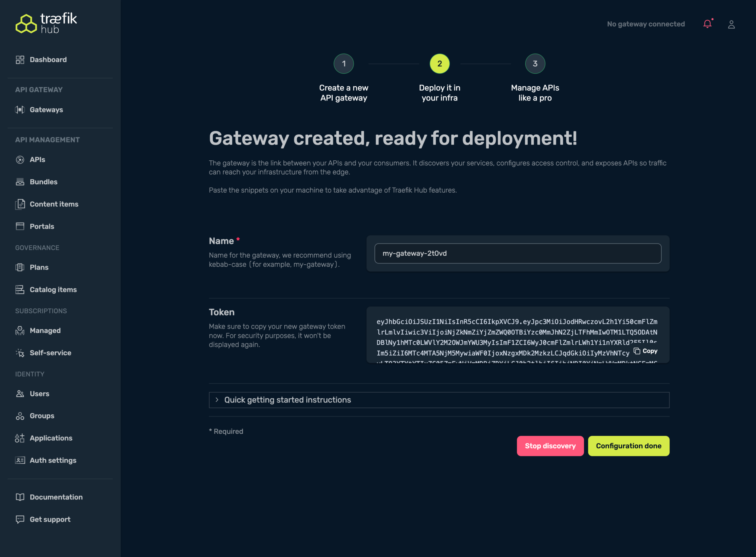The width and height of the screenshot is (756, 557).
Task: Click the 'Catalog items' sidebar label
Action: click(53, 290)
